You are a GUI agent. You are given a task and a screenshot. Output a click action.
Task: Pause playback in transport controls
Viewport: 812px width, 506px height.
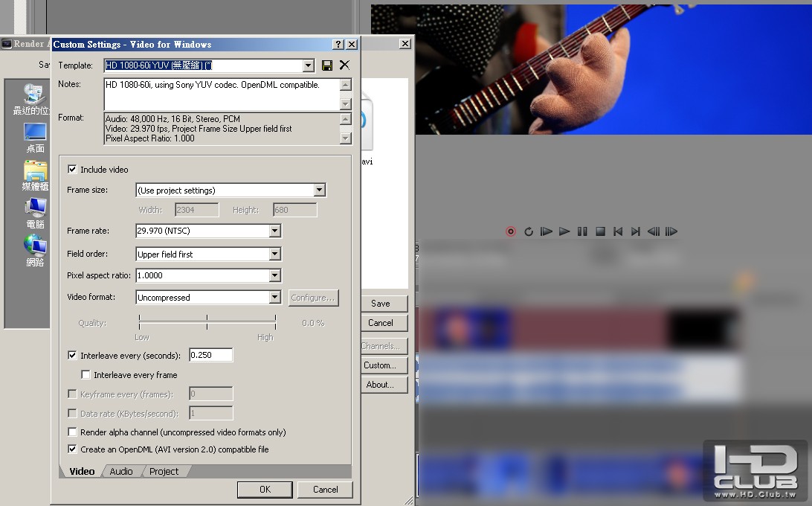pos(582,231)
